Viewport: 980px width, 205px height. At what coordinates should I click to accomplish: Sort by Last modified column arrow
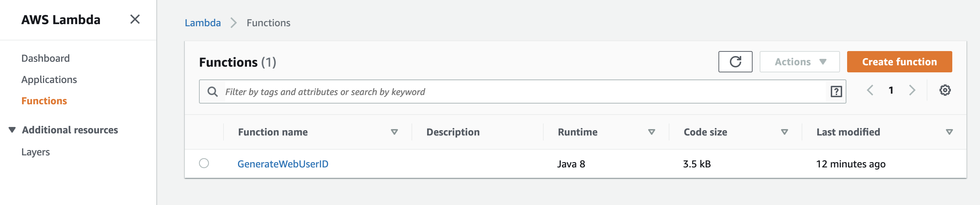(949, 132)
